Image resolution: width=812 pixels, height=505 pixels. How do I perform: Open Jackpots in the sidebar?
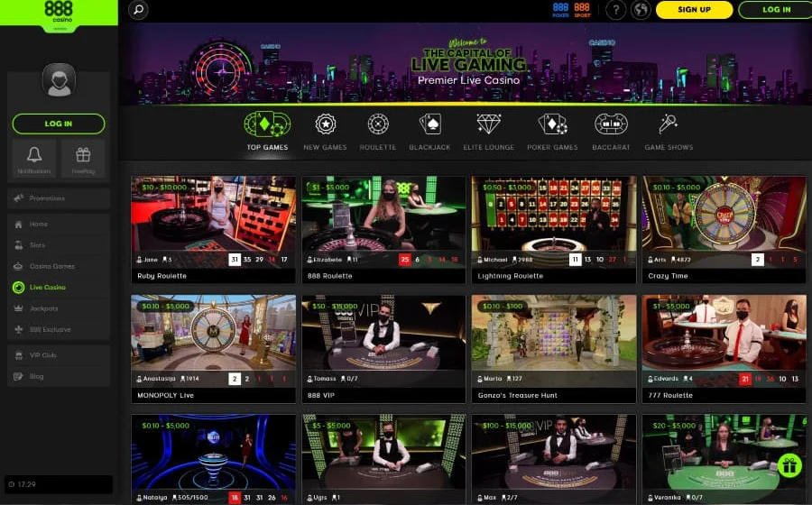59,308
